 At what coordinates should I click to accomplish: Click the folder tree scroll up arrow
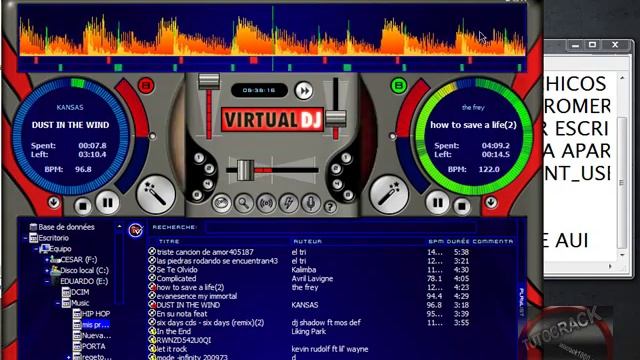point(119,227)
